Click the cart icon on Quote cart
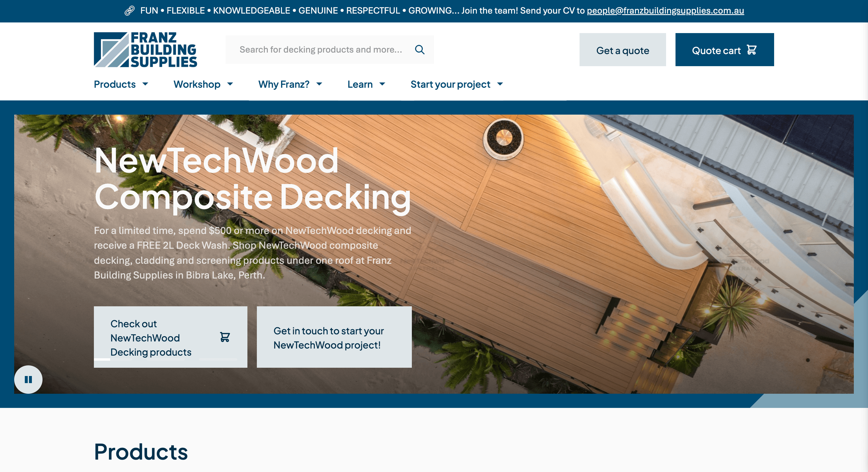Image resolution: width=868 pixels, height=472 pixels. coord(752,50)
